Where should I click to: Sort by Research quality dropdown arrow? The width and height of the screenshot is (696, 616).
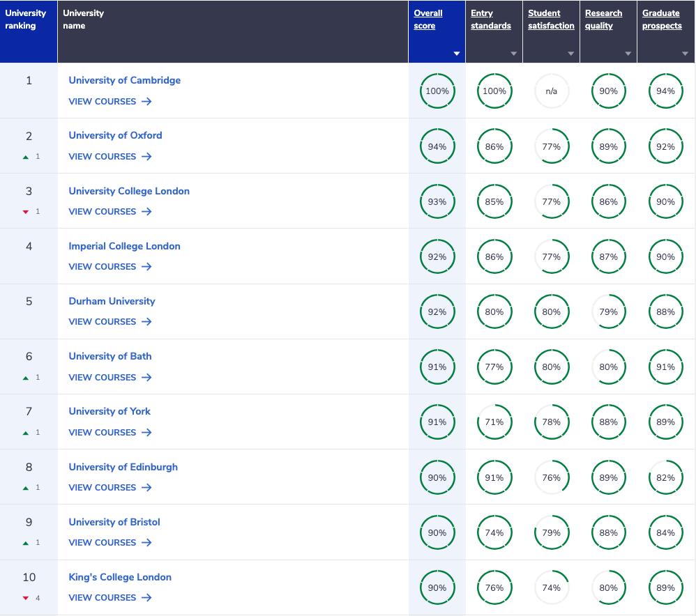pyautogui.click(x=628, y=54)
